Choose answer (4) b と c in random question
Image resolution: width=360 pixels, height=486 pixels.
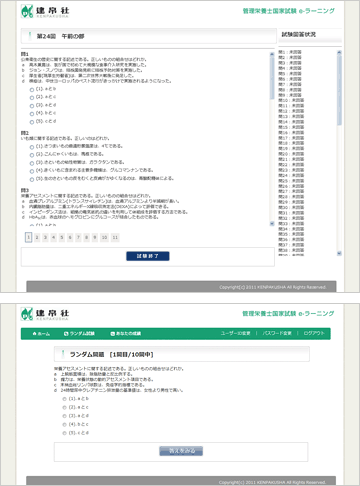[x=64, y=425]
